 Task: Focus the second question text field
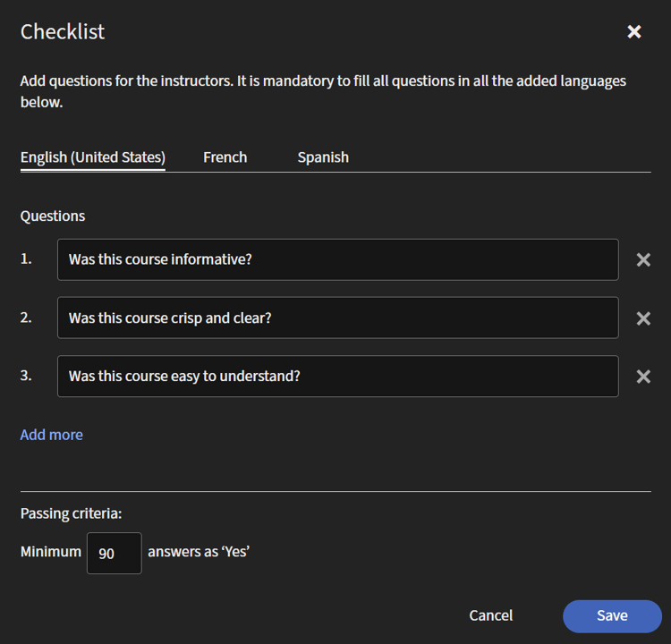point(337,318)
